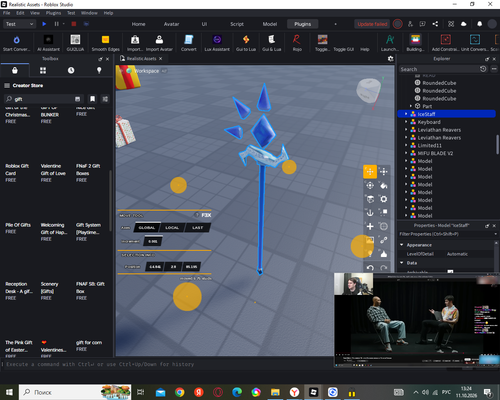Screen dimensions: 500x400
Task: Close the Realistic Assets viewport tab
Action: [x=160, y=59]
